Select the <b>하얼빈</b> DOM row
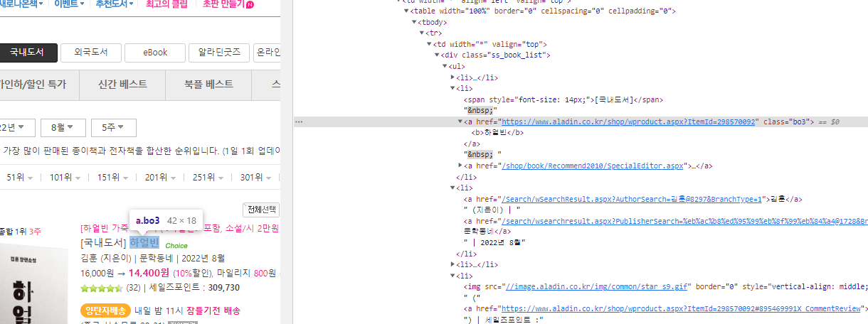This screenshot has width=868, height=324. (498, 133)
